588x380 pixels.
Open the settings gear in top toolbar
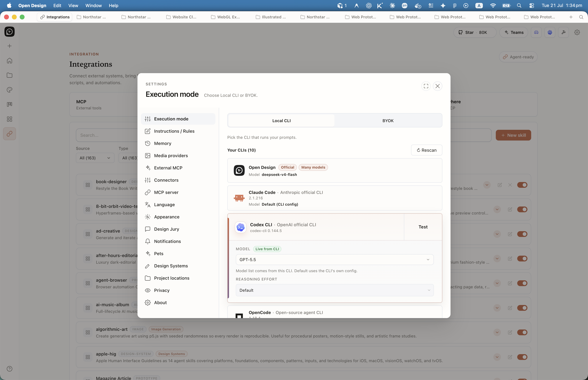pyautogui.click(x=577, y=32)
